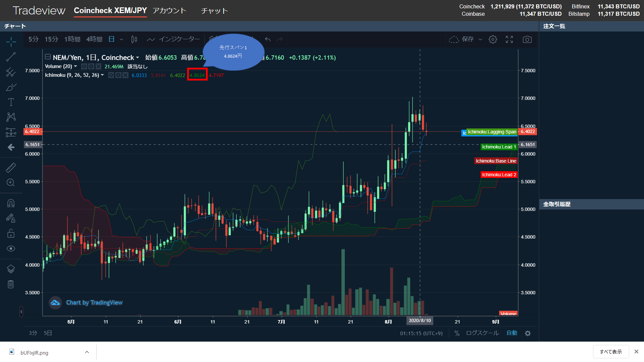Viewport: 644px width, 362px height.
Task: Expand the timeframe interval dropdown chevron
Action: tap(121, 39)
